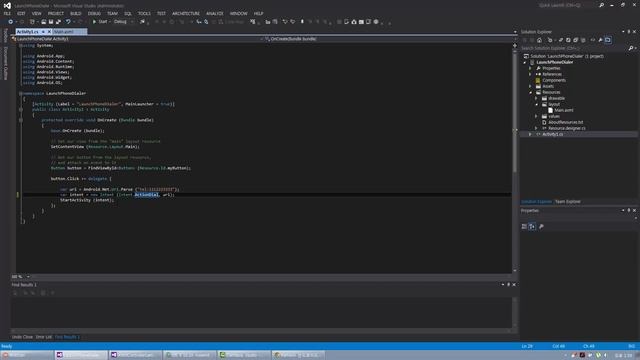Click the Search Solution Explorer field
640x360 pixels.
(574, 48)
